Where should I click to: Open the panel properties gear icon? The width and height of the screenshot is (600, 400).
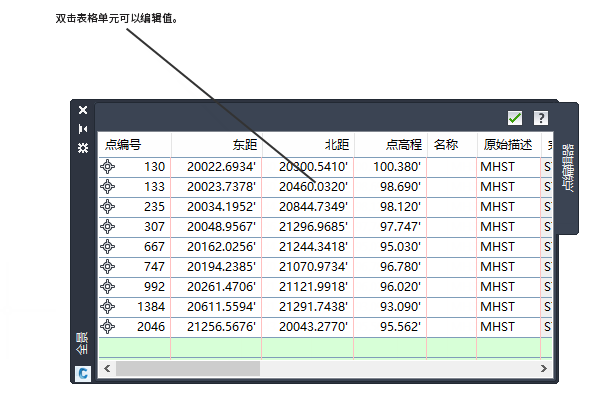83,148
